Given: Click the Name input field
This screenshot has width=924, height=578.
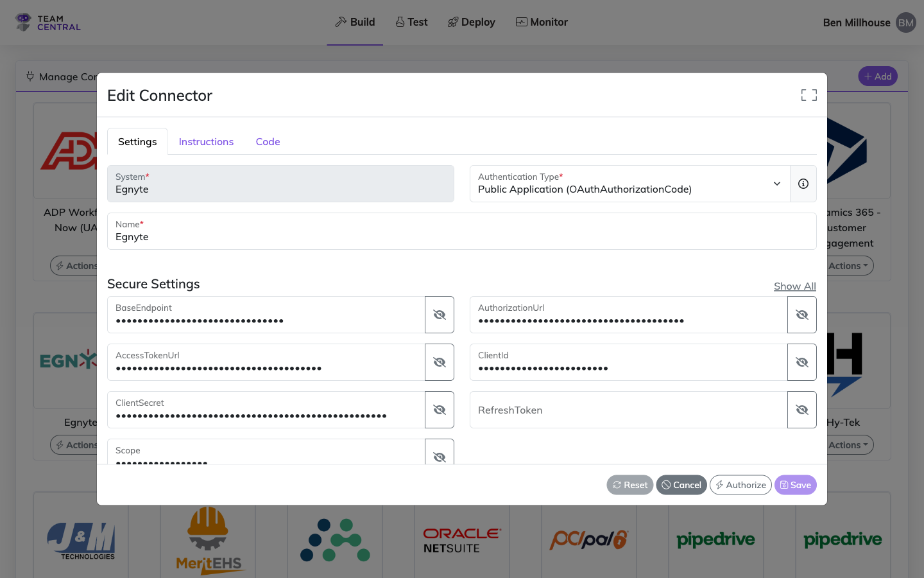Looking at the screenshot, I should click(x=462, y=231).
